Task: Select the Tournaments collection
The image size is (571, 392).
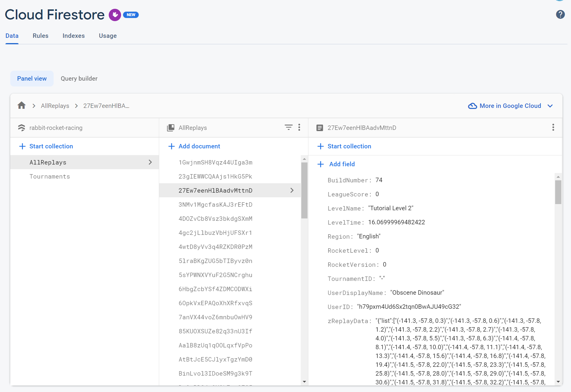Action: click(x=84, y=177)
